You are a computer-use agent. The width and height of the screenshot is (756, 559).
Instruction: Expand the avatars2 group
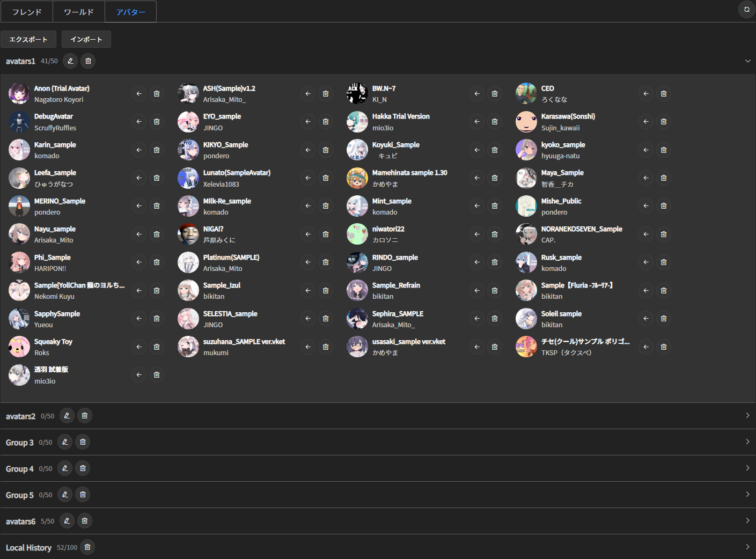(747, 416)
